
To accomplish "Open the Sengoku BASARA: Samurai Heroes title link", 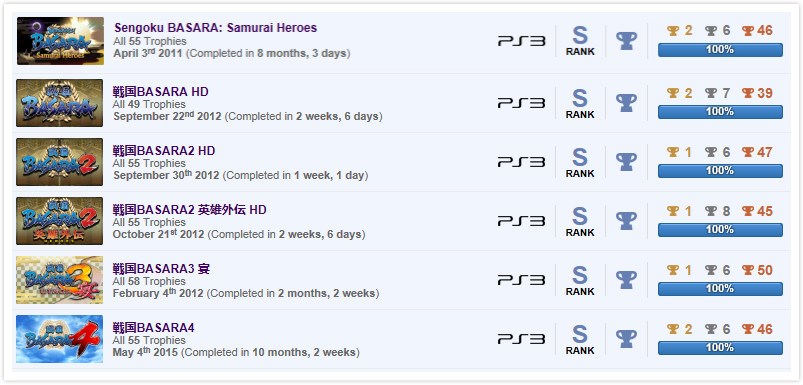I will point(216,28).
